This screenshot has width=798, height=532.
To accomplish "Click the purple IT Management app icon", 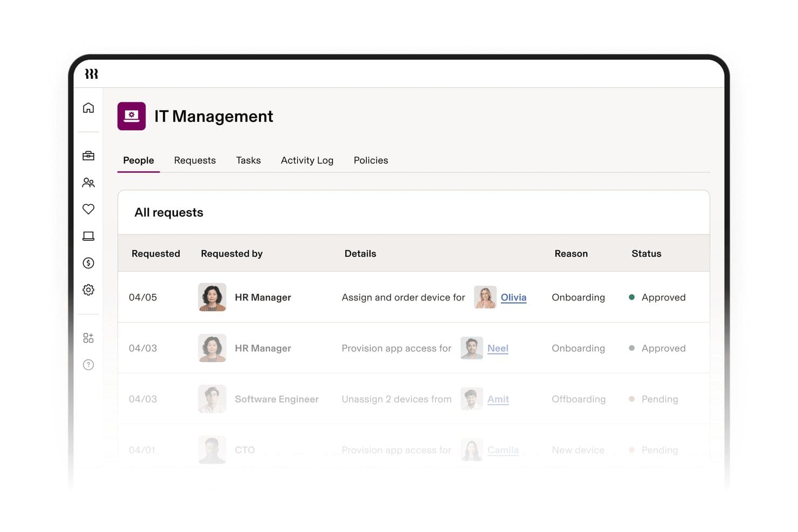I will (132, 116).
